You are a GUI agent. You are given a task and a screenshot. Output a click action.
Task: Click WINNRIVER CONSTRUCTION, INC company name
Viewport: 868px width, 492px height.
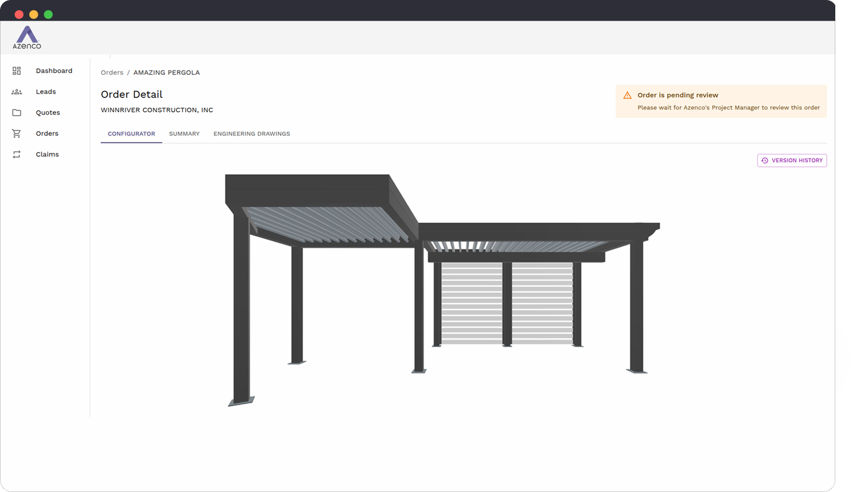coord(156,110)
